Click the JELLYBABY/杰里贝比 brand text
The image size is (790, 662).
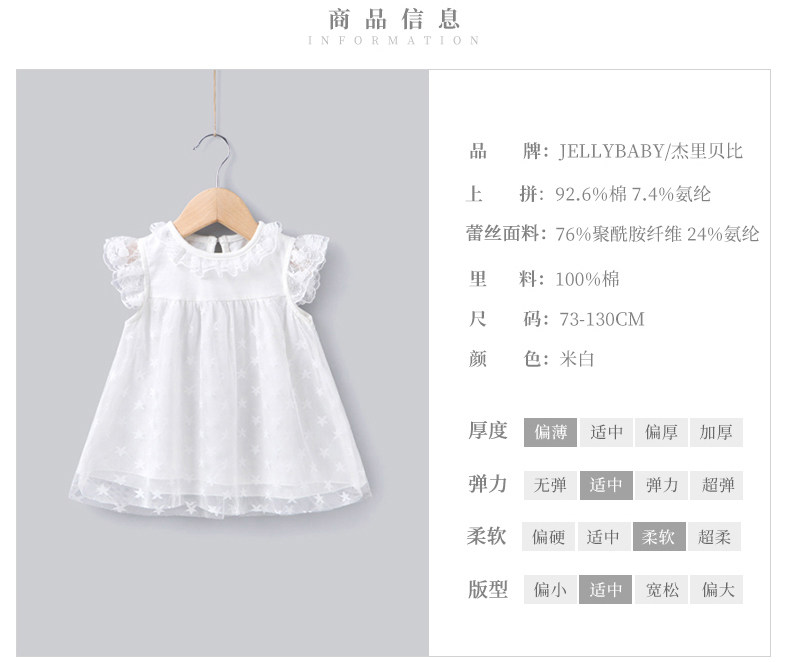pos(650,151)
